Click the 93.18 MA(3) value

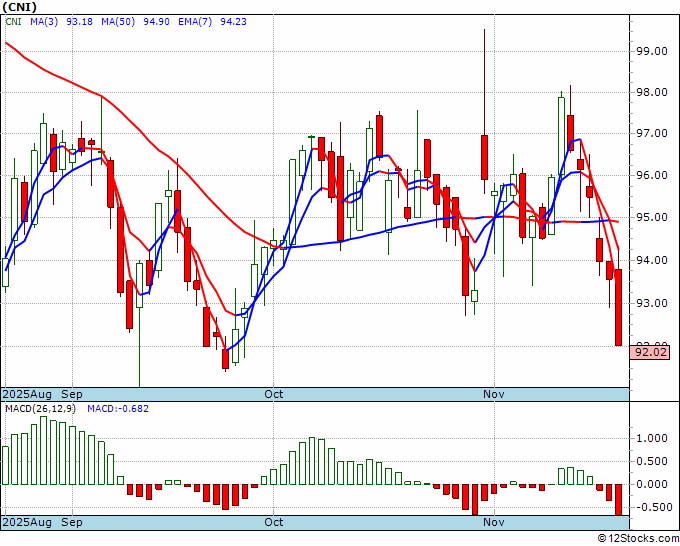[x=79, y=22]
